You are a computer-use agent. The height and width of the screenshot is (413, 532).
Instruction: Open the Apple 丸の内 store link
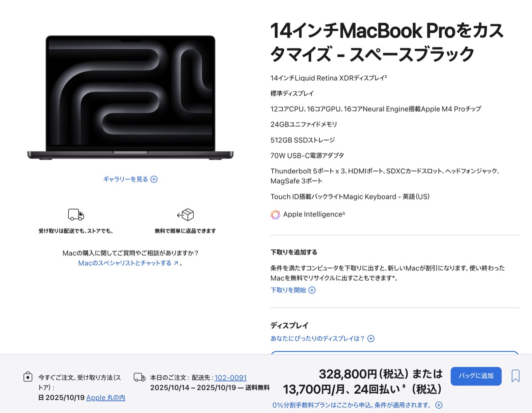pyautogui.click(x=106, y=397)
